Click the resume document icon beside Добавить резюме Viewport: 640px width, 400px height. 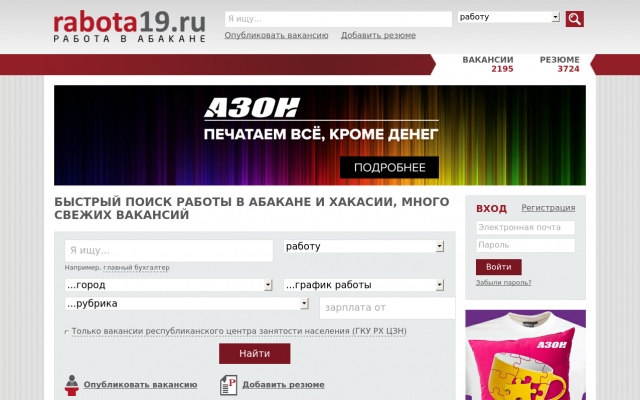[x=229, y=385]
